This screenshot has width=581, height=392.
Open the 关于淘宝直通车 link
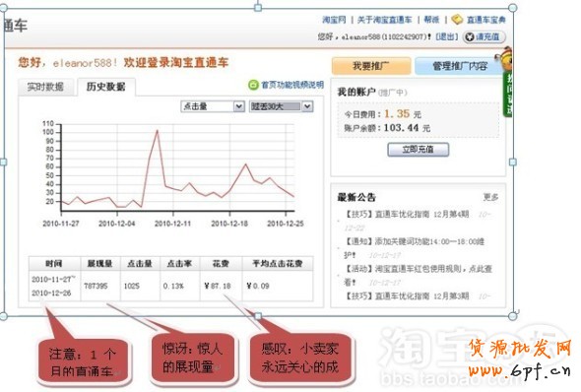pos(384,20)
